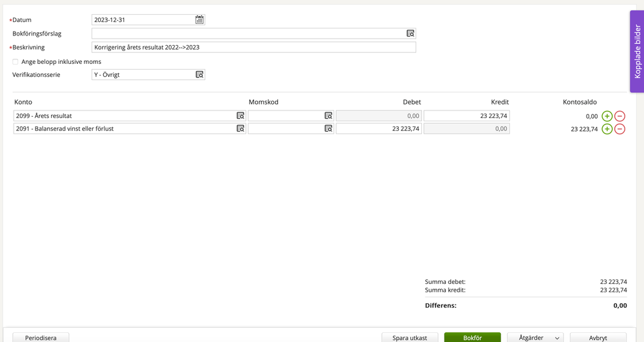
Task: Click the green Bokför button
Action: [x=472, y=337]
